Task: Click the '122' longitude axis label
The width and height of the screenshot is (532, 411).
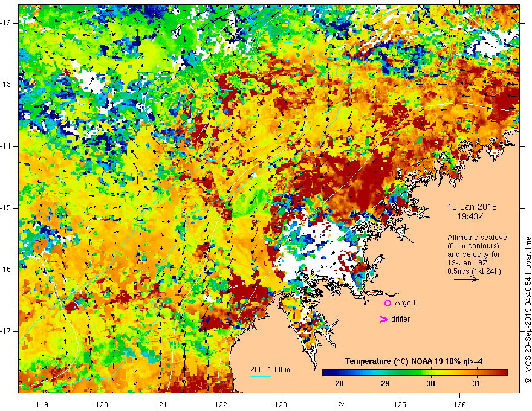Action: pyautogui.click(x=221, y=404)
